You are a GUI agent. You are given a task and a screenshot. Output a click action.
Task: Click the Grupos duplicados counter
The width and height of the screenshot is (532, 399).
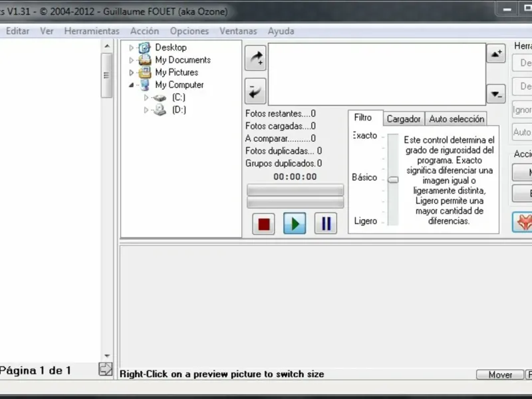[284, 164]
